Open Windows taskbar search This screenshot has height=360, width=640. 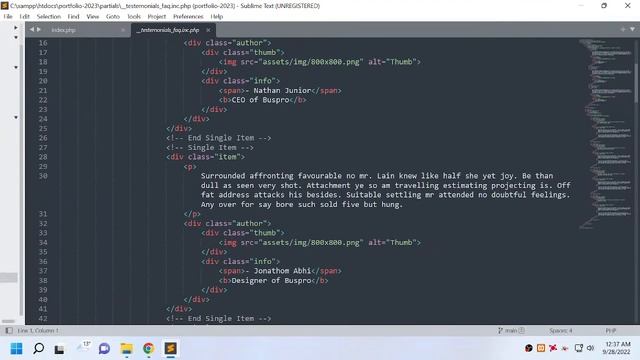39,348
